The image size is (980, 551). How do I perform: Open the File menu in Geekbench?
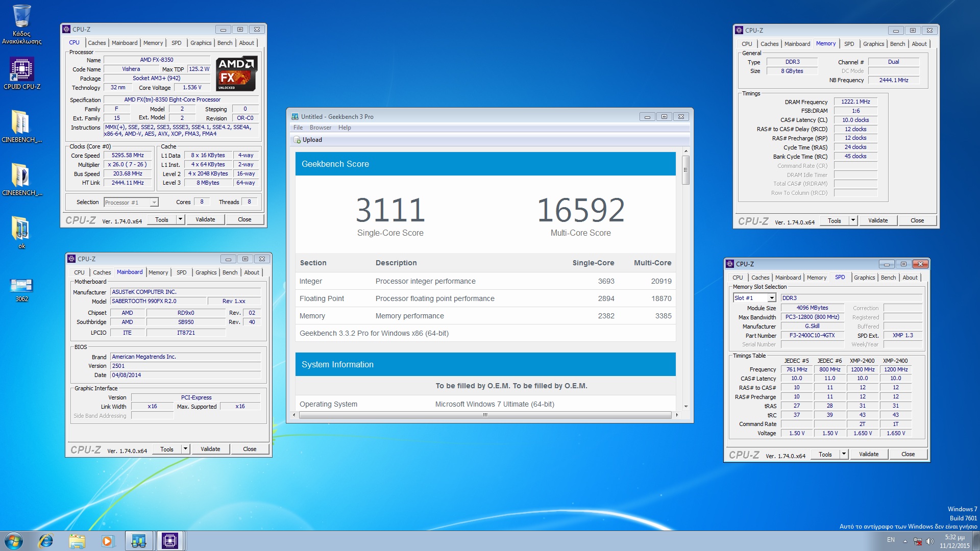point(298,128)
